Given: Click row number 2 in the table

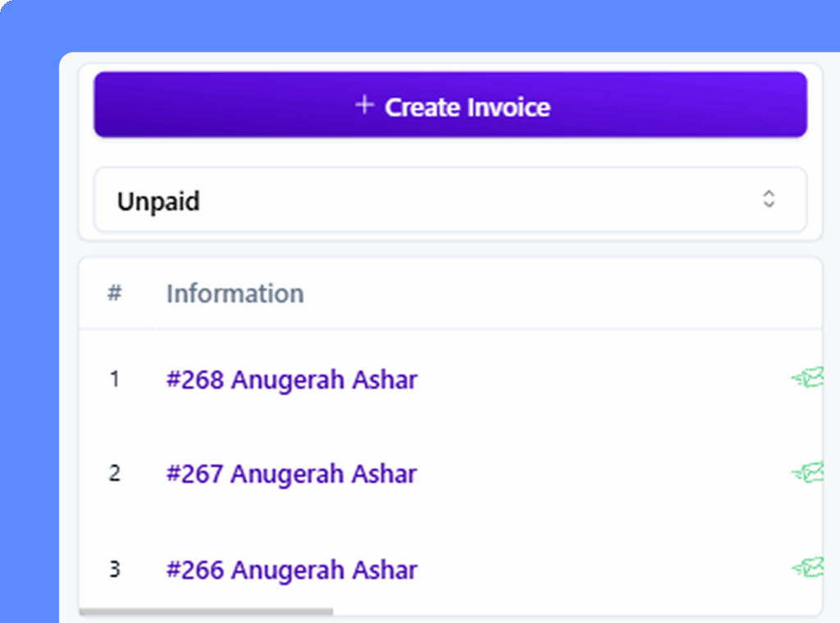Looking at the screenshot, I should click(x=114, y=474).
